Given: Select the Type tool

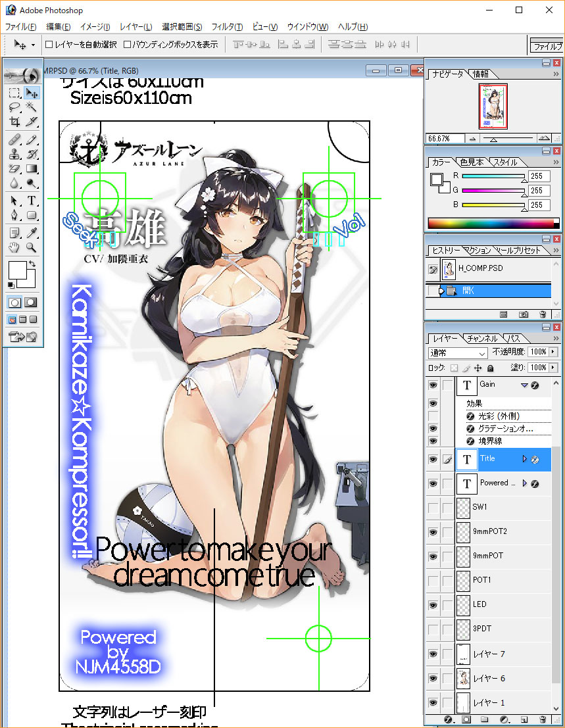Looking at the screenshot, I should (x=31, y=201).
